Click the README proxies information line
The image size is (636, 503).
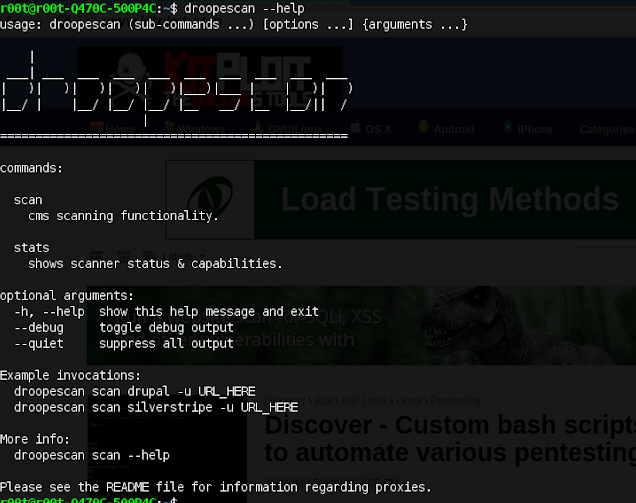(216, 487)
